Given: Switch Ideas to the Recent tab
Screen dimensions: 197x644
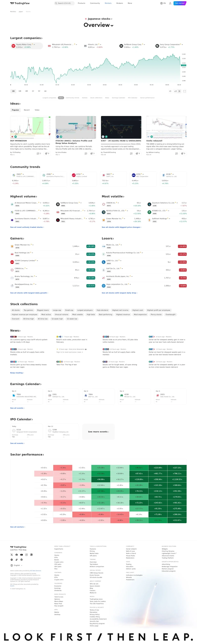Looking at the screenshot, I should click(27, 110).
